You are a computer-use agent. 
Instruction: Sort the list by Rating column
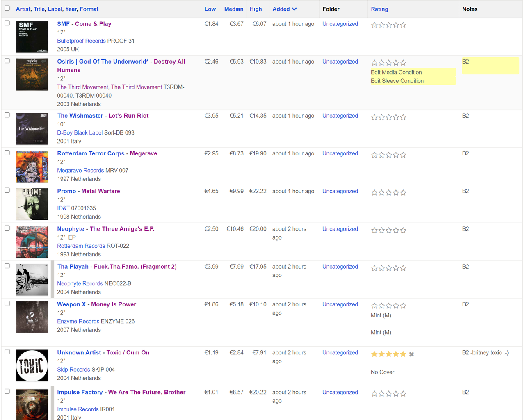379,9
